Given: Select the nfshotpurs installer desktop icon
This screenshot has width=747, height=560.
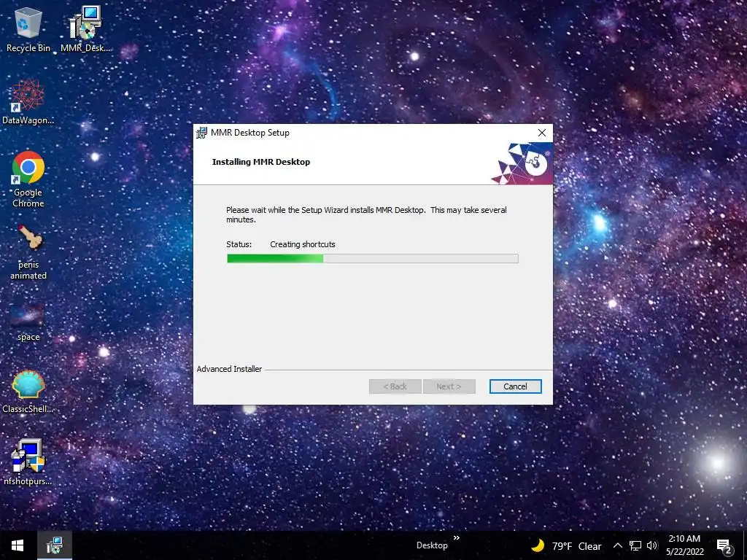Looking at the screenshot, I should click(x=28, y=462).
